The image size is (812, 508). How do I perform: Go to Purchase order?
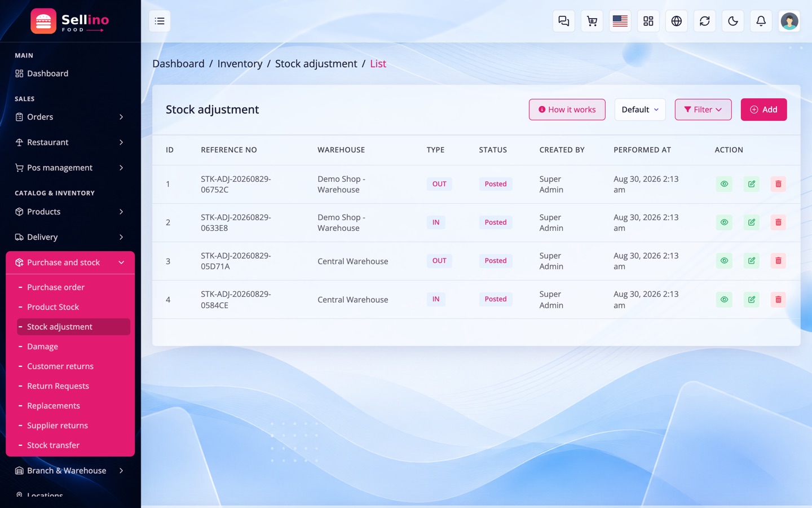(73, 287)
